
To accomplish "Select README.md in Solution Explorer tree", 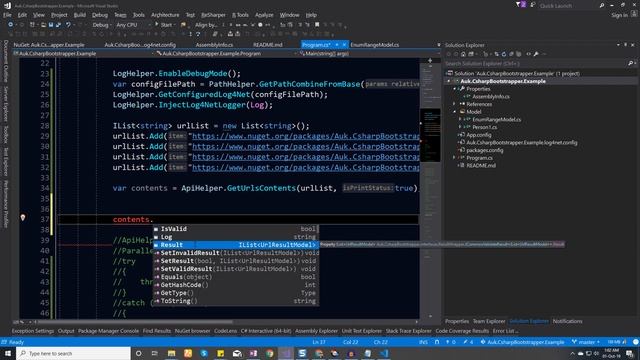I will point(481,165).
